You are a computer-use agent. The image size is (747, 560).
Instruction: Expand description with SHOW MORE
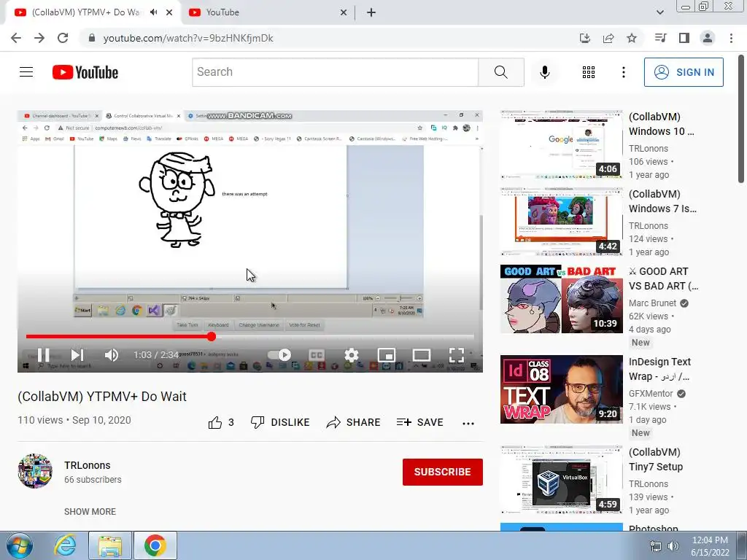(90, 511)
